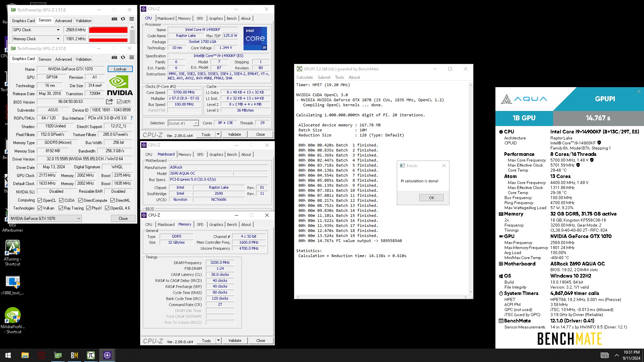Open the NVidiaProfil shortcut desktop icon
Image resolution: width=644 pixels, height=362 pixels.
[x=12, y=321]
